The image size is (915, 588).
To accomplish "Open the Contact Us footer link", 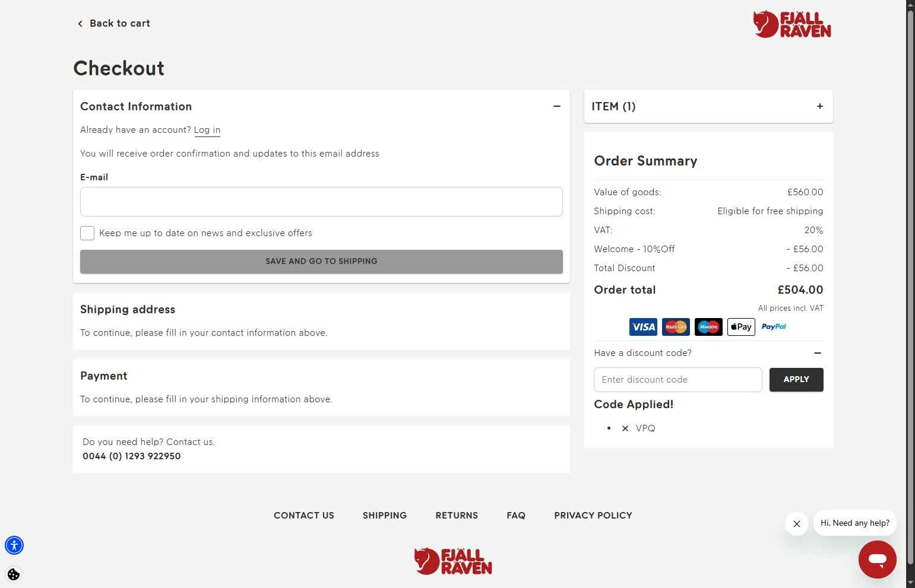I will click(304, 516).
